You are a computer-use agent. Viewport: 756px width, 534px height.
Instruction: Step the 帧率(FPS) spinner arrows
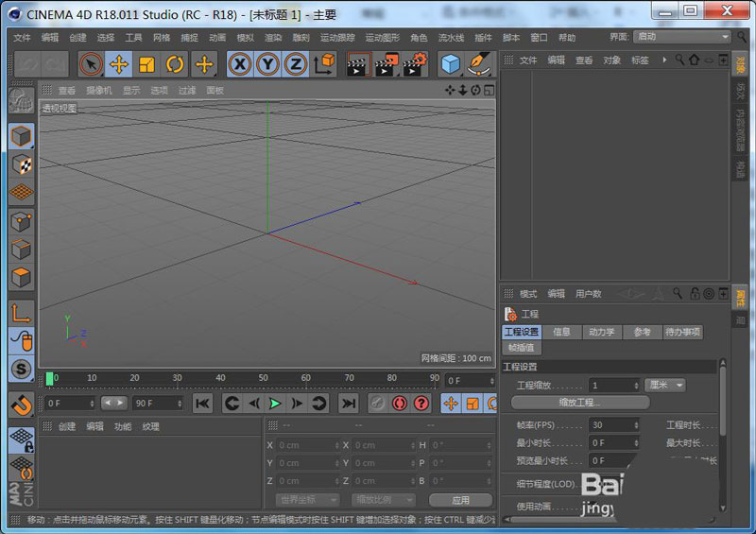[636, 425]
